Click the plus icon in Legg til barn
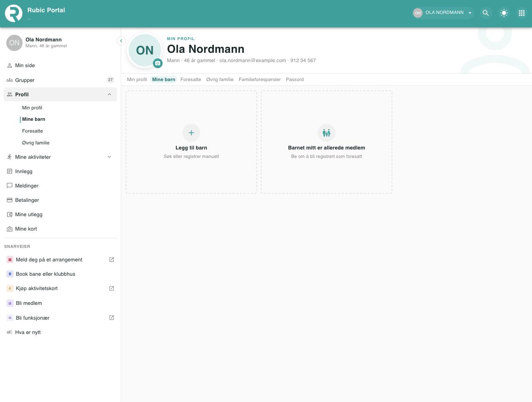532x402 pixels. 191,133
